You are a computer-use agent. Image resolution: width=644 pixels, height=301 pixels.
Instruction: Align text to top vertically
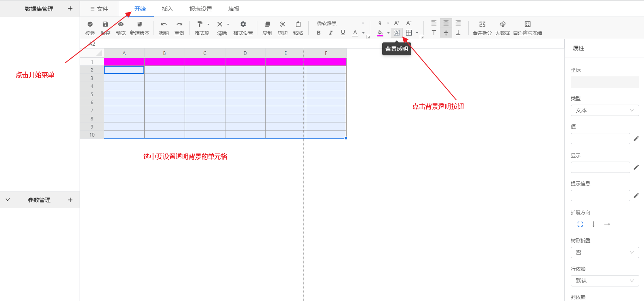[434, 33]
